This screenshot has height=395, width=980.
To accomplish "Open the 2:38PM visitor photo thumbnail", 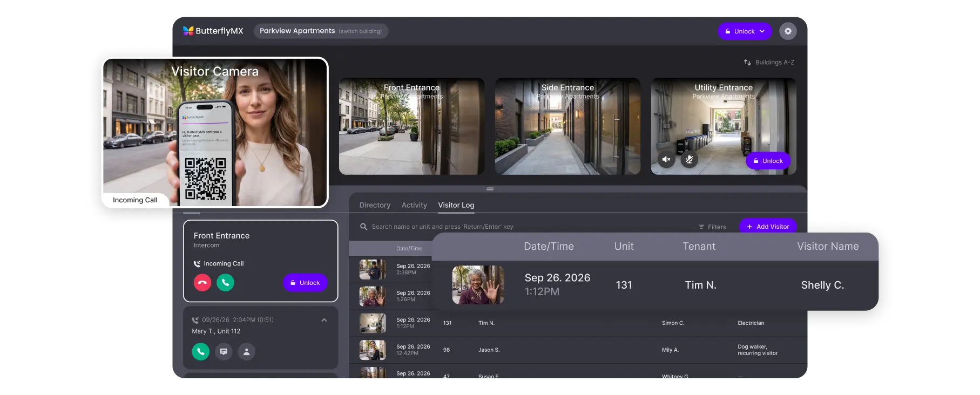I will [373, 269].
